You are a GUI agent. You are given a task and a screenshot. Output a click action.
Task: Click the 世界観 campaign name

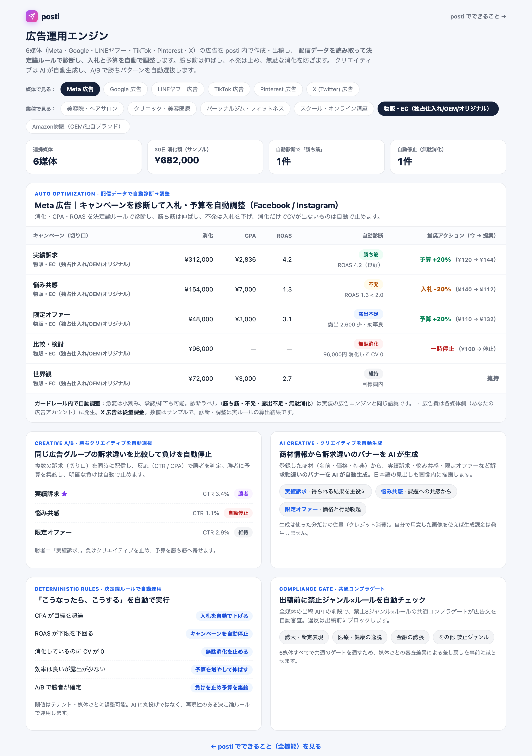tap(42, 374)
